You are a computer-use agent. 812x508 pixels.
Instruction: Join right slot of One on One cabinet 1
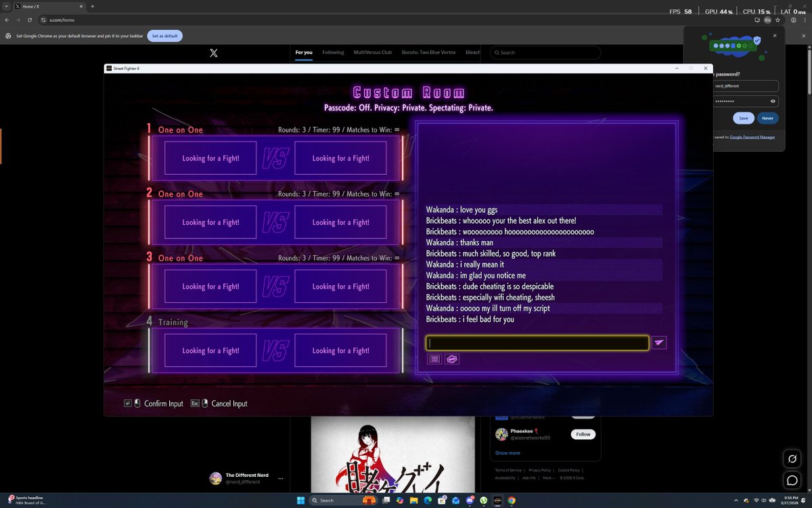pyautogui.click(x=340, y=158)
